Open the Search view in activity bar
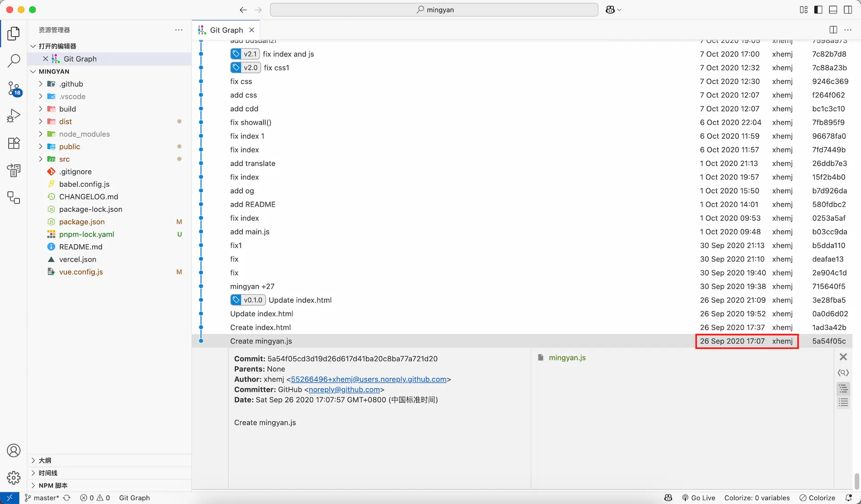861x504 pixels. coord(14,61)
